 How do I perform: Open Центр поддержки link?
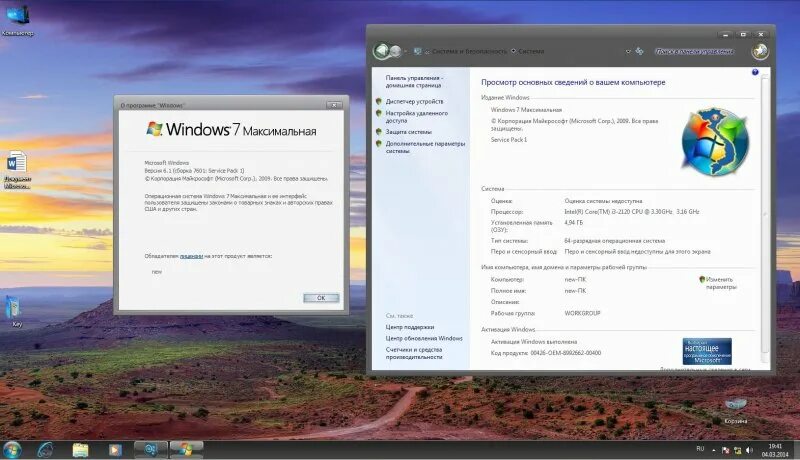[x=410, y=327]
